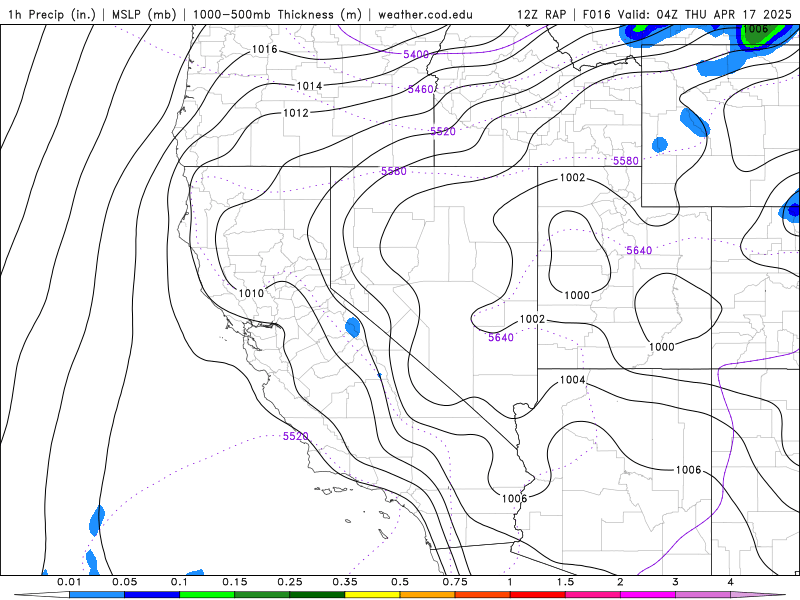Image resolution: width=800 pixels, height=600 pixels.
Task: Click the legend value 4
Action: pos(731,582)
